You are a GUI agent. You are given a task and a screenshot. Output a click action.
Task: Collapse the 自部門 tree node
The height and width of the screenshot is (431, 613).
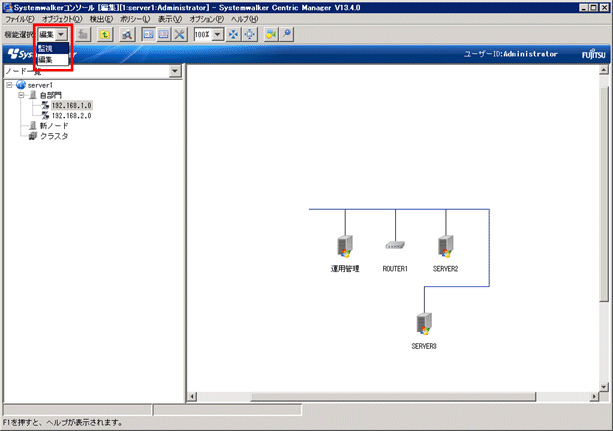click(x=22, y=95)
